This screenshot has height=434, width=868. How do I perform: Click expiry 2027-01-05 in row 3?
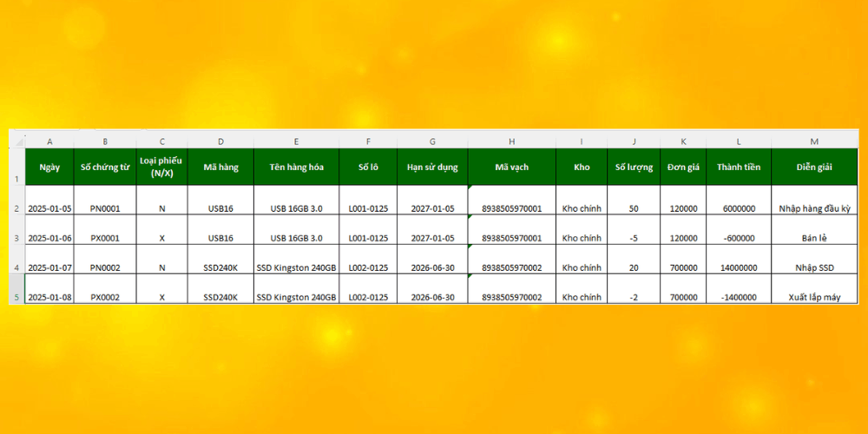pos(432,230)
